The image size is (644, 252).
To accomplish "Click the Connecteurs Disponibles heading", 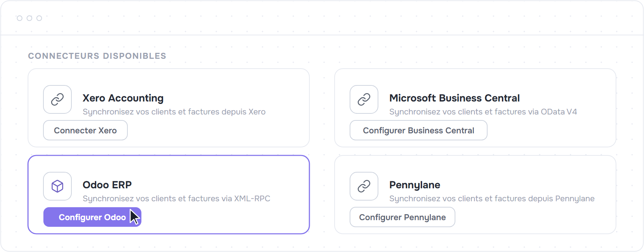I will 97,56.
